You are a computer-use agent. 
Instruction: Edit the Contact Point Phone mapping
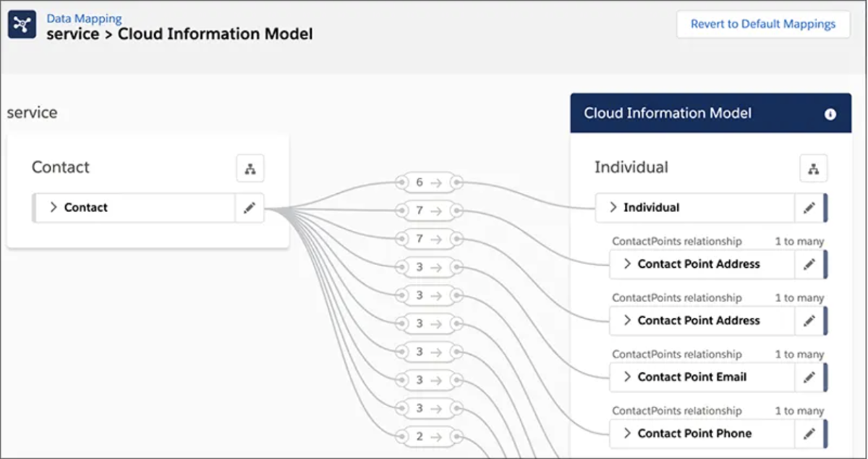809,433
